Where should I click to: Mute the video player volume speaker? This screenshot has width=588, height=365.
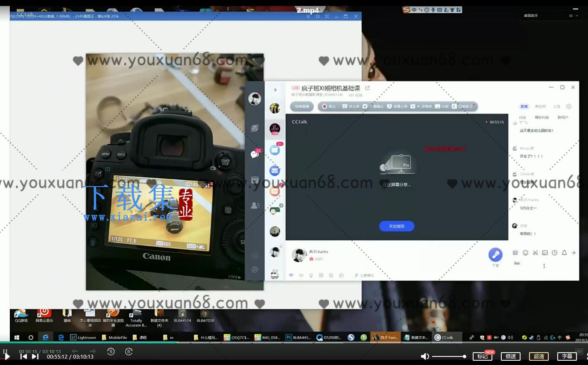(x=425, y=356)
